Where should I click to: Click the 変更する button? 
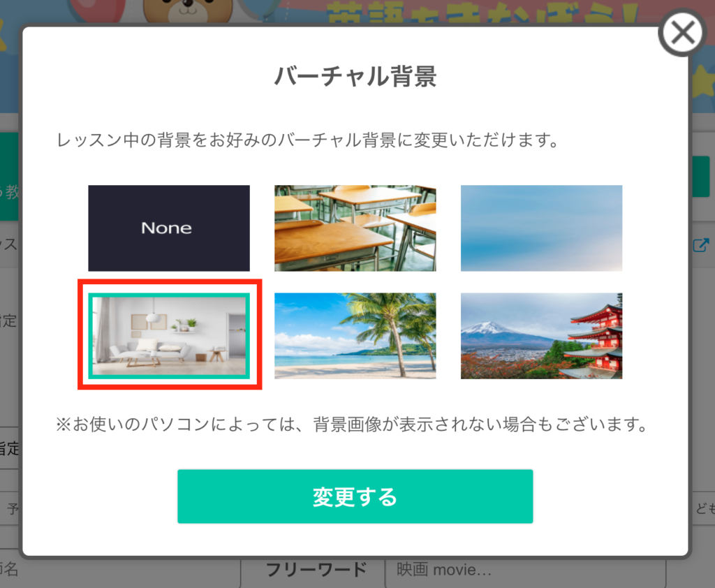tap(355, 497)
